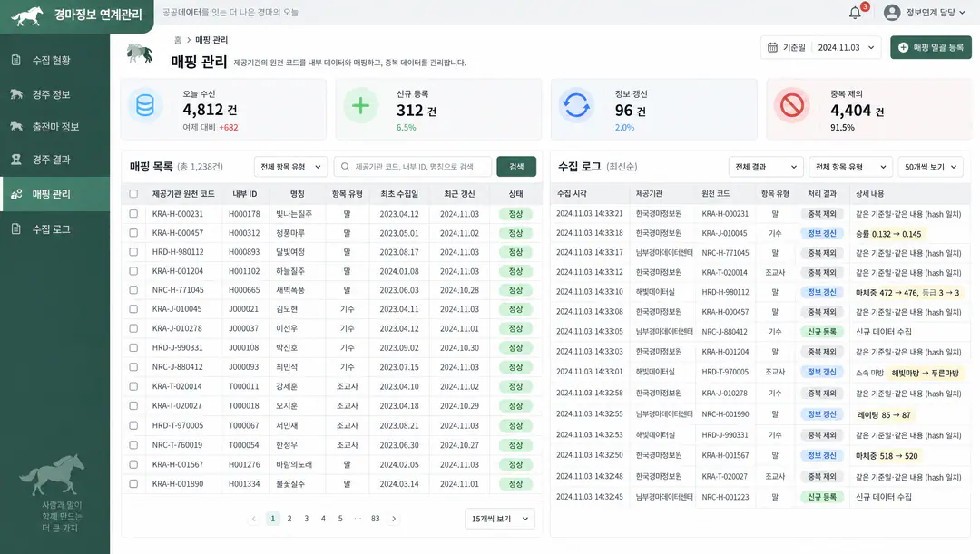This screenshot has width=980, height=554.
Task: Click 레이팅 85 → 87 detail text
Action: tap(884, 415)
